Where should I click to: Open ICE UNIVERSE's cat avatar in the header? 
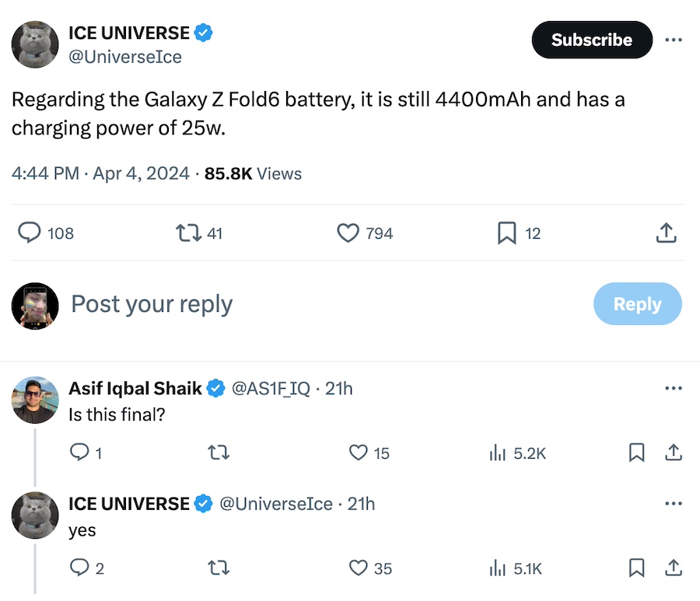pyautogui.click(x=35, y=44)
